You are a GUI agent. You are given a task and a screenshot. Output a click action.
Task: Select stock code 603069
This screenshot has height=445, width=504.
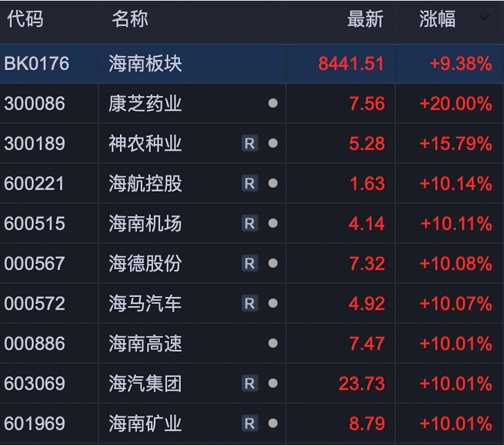point(34,384)
